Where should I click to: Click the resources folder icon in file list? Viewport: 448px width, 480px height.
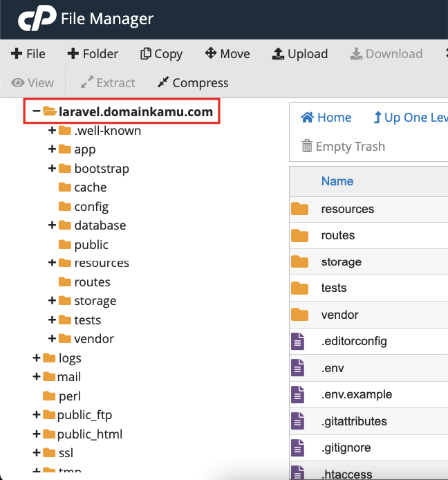coord(299,209)
